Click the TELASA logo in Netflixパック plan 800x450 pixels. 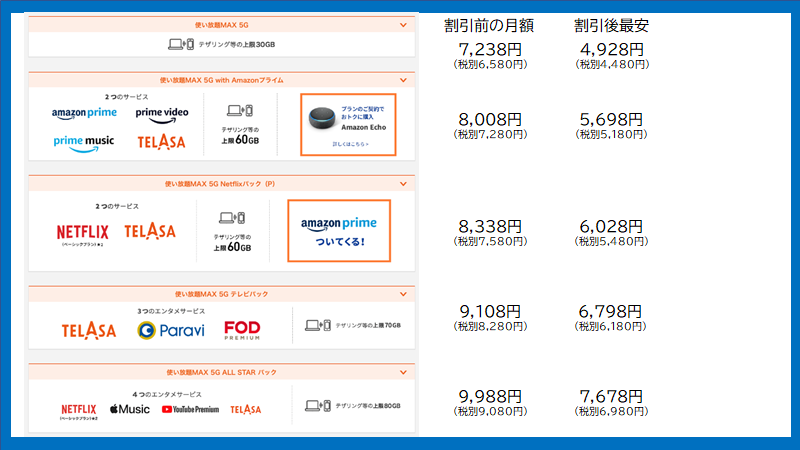click(150, 231)
